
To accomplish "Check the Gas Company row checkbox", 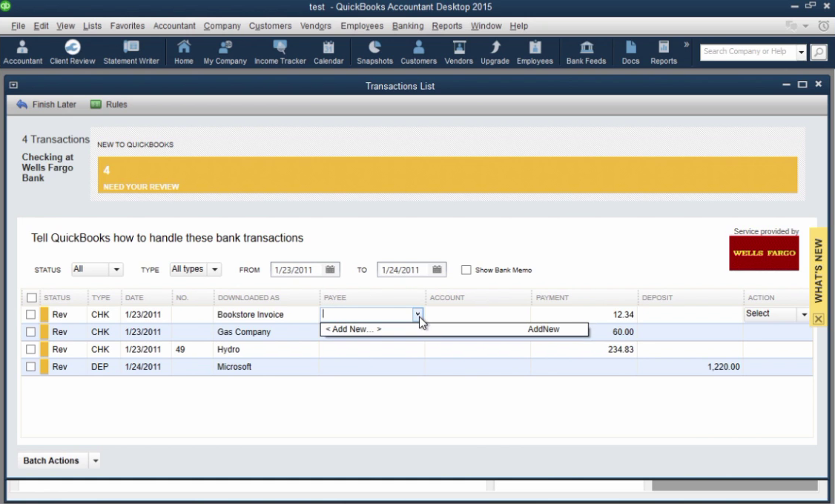I will (x=31, y=331).
